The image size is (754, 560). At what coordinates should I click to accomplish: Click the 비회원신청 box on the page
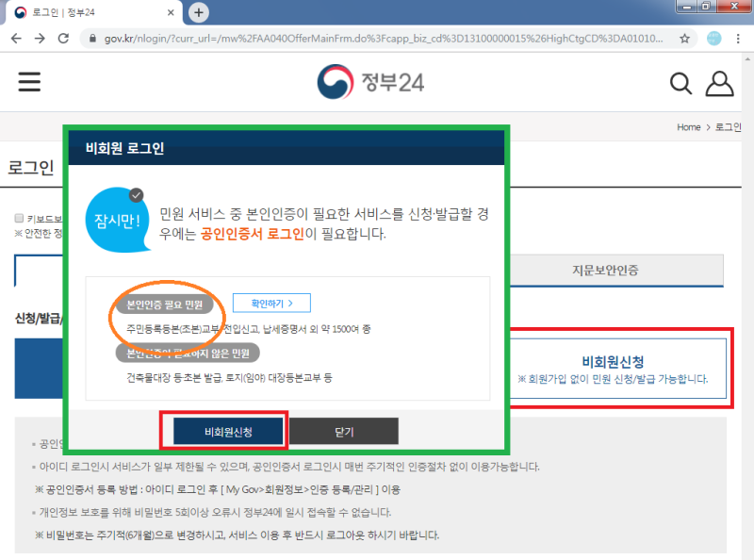618,369
